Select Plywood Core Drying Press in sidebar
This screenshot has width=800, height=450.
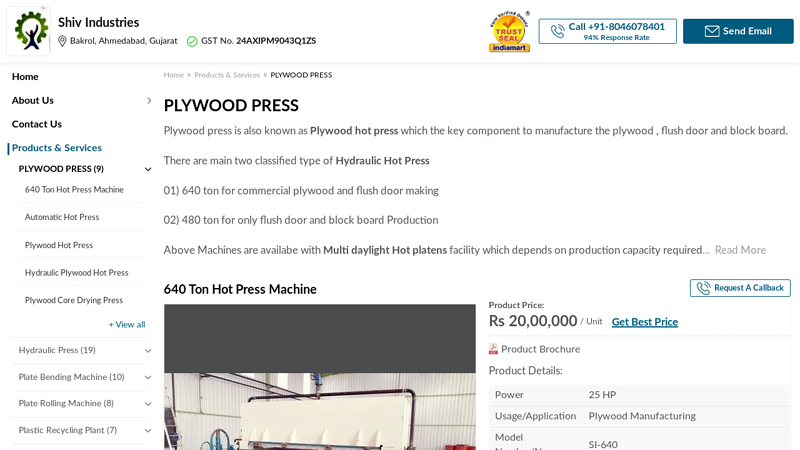pos(73,300)
